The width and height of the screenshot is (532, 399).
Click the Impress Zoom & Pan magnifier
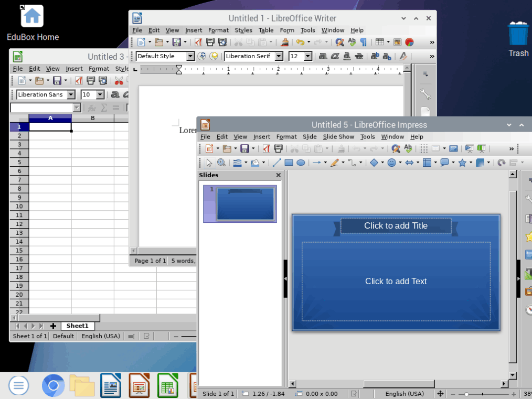221,163
